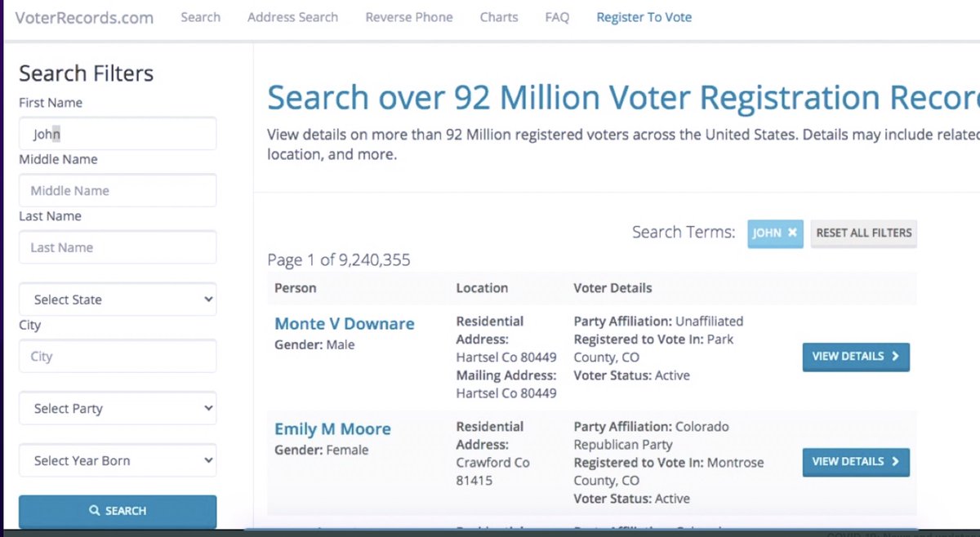
Task: Expand the Select Party dropdown
Action: pos(118,408)
